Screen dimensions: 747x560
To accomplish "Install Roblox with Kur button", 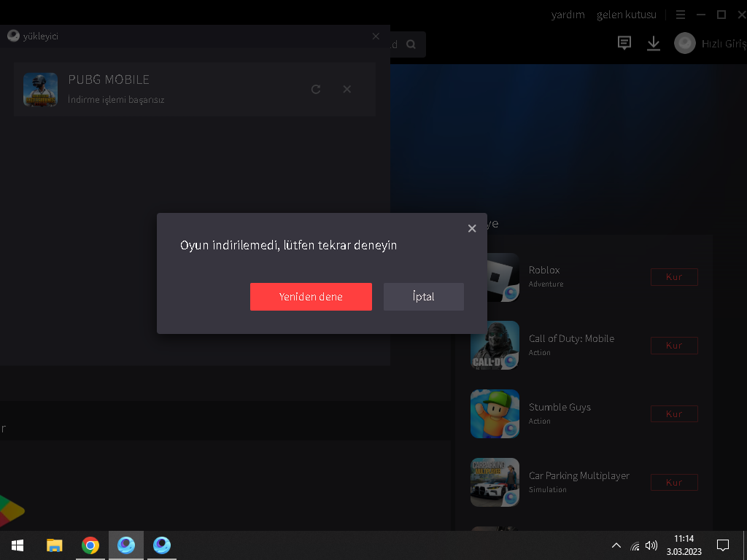I will (x=674, y=277).
